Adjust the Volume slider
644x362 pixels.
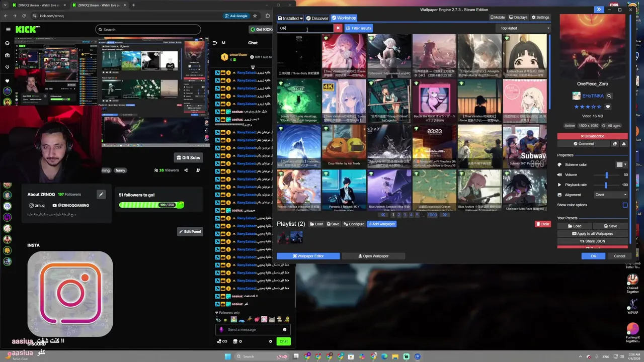pos(606,174)
